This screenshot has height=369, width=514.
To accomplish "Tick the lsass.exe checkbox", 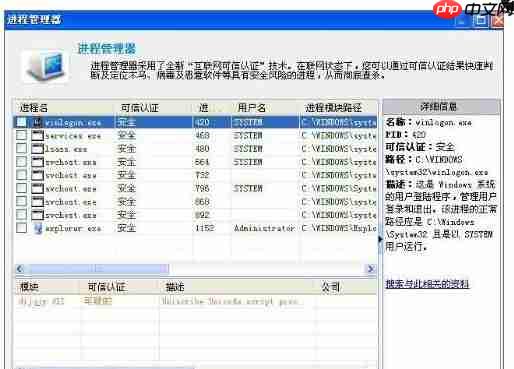I will pos(21,148).
